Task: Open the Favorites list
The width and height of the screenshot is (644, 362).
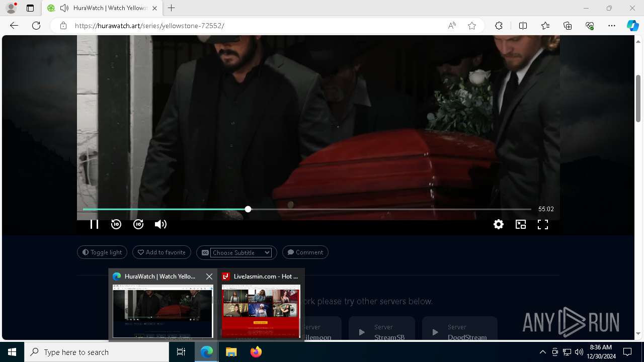Action: click(545, 26)
